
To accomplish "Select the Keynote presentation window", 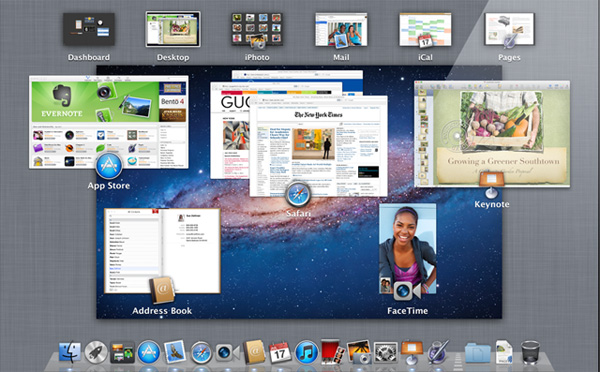I will pyautogui.click(x=492, y=134).
